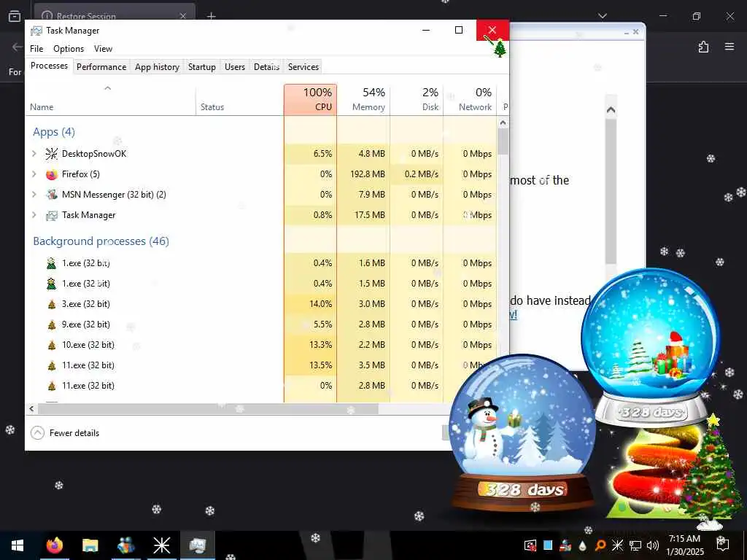Switch to the Performance tab
The image size is (747, 560).
coord(101,66)
